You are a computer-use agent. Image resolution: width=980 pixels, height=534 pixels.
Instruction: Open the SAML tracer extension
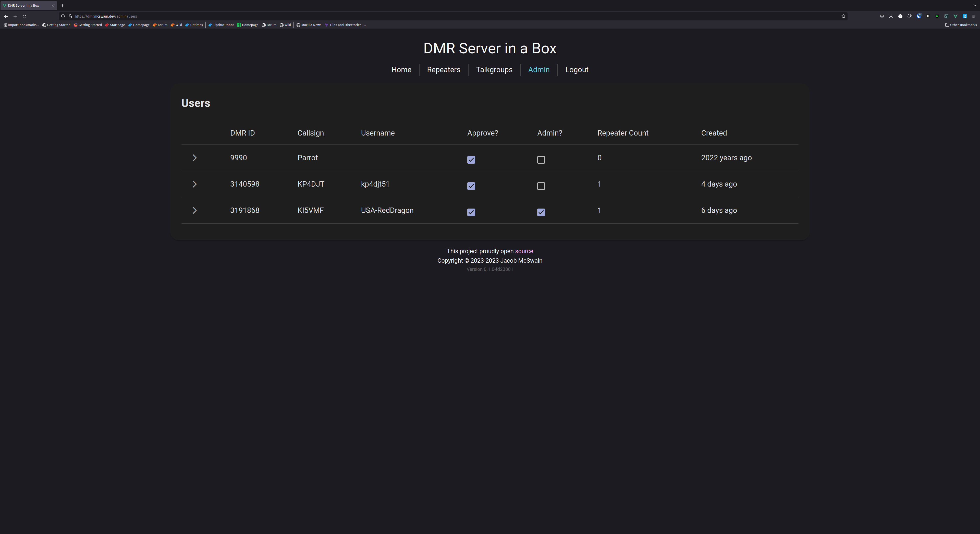(x=965, y=16)
